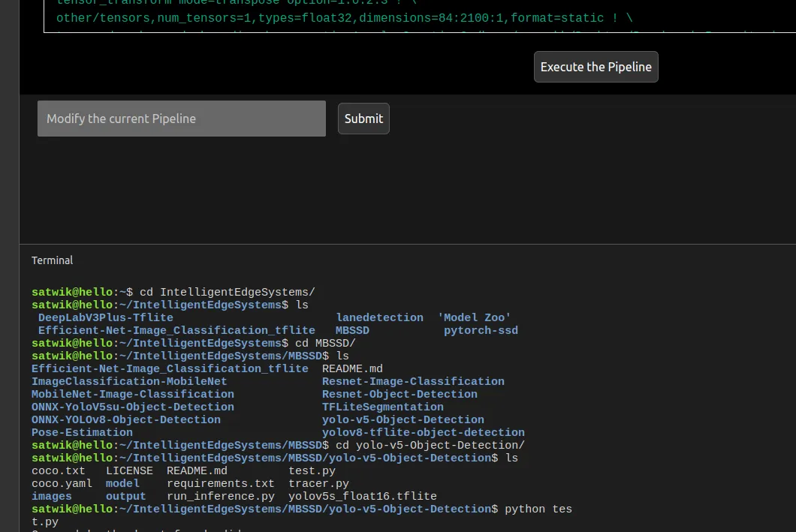Click the test.py file name

pyautogui.click(x=312, y=470)
